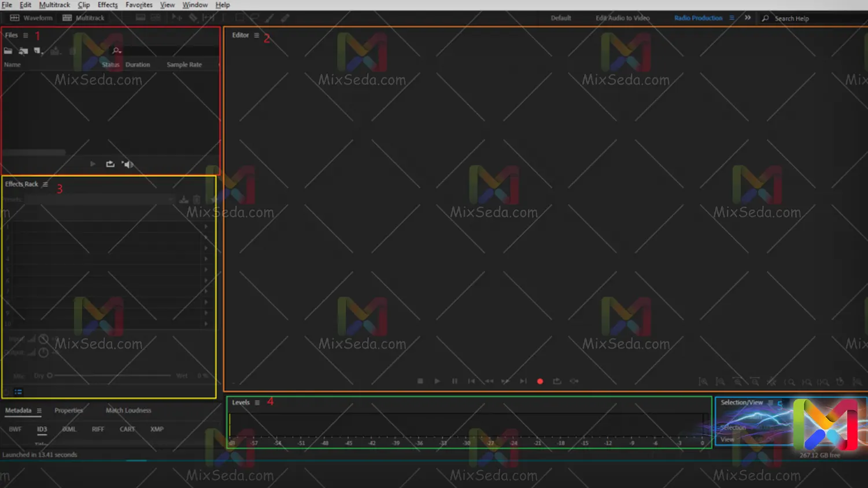The image size is (868, 488).
Task: Click the Stop button in Editor transport
Action: [420, 381]
